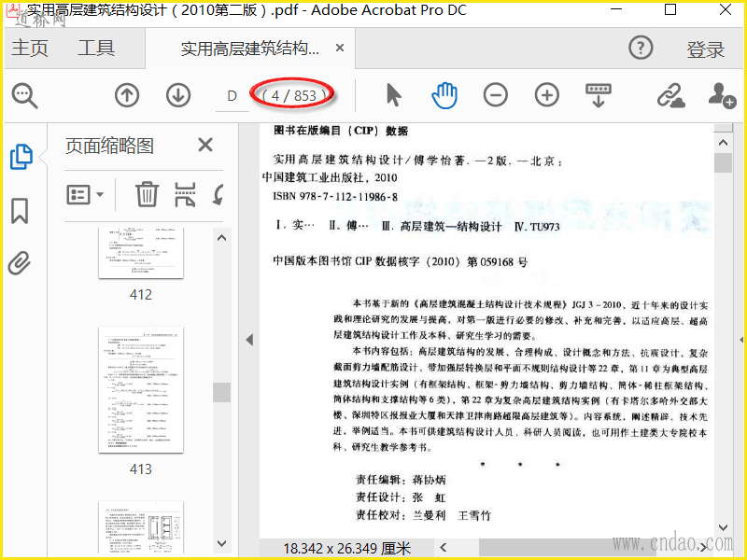Viewport: 747px width, 560px height.
Task: Open the insert pages tool in thumbnails
Action: pyautogui.click(x=185, y=194)
